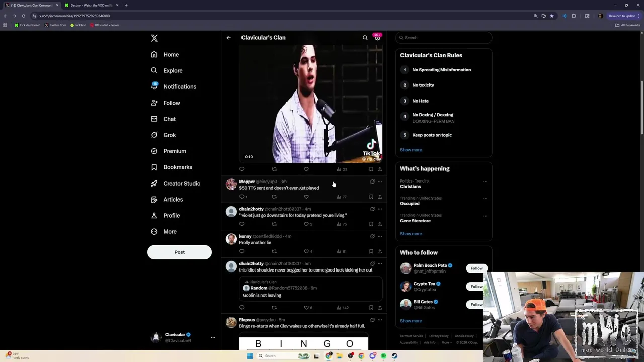Open more options on Elapsus's post

tap(380, 320)
